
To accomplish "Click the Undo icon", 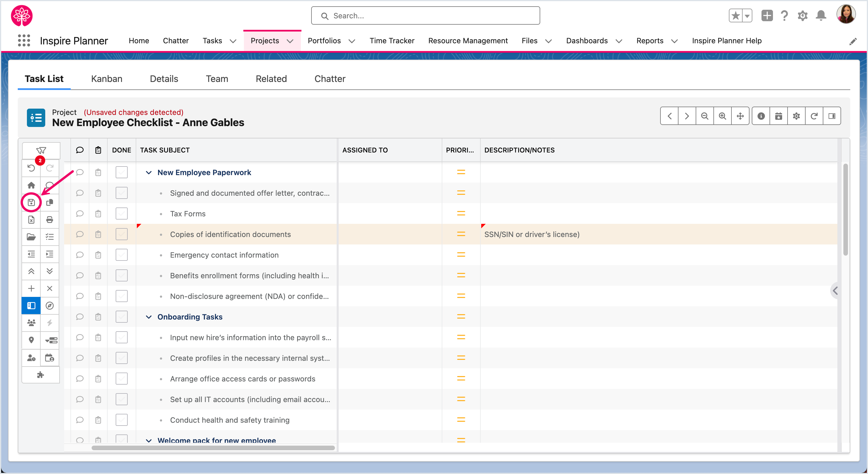I will (x=31, y=168).
